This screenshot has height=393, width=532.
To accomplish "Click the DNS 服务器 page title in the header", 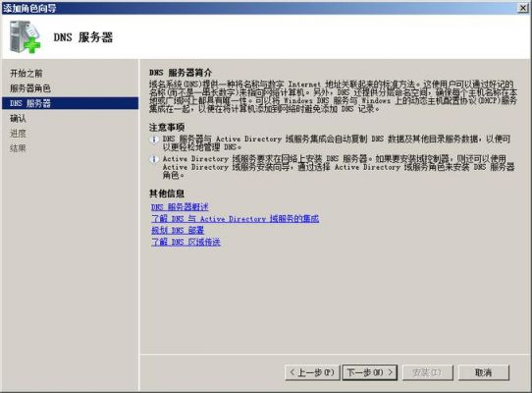I will (x=83, y=37).
